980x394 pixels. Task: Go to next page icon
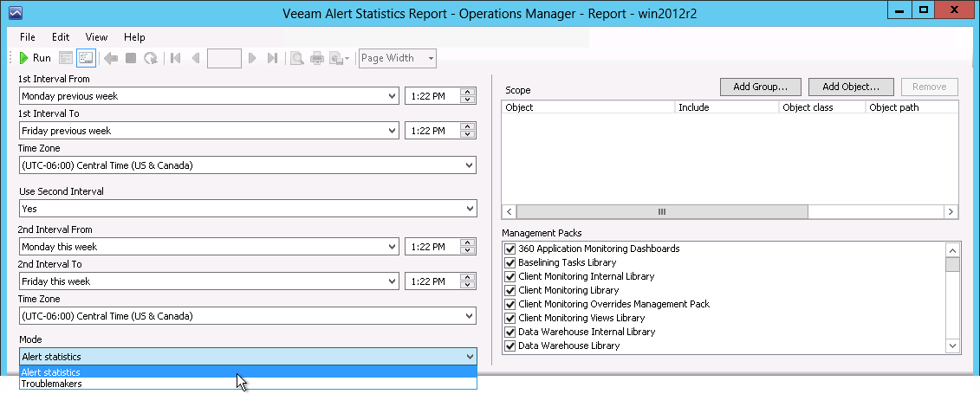coord(252,58)
